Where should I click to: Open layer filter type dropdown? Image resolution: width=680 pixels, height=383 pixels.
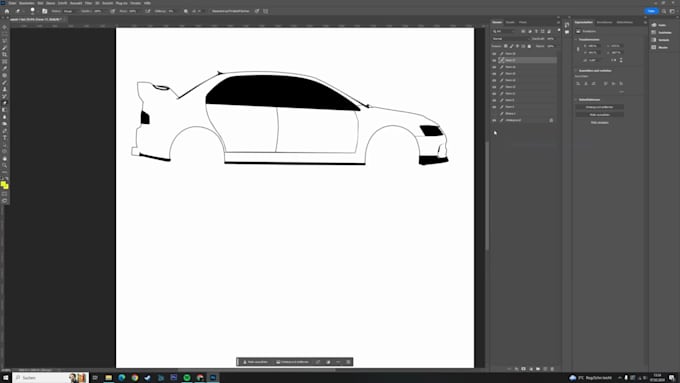[504, 31]
